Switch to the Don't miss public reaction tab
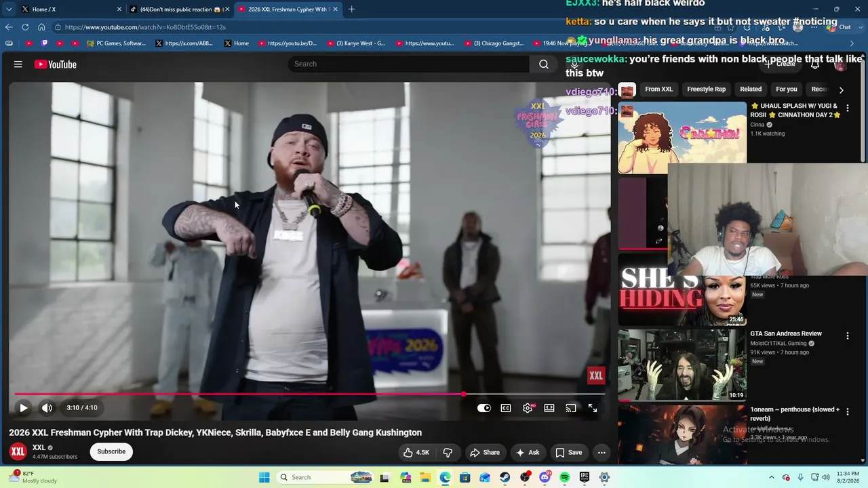 coord(179,9)
